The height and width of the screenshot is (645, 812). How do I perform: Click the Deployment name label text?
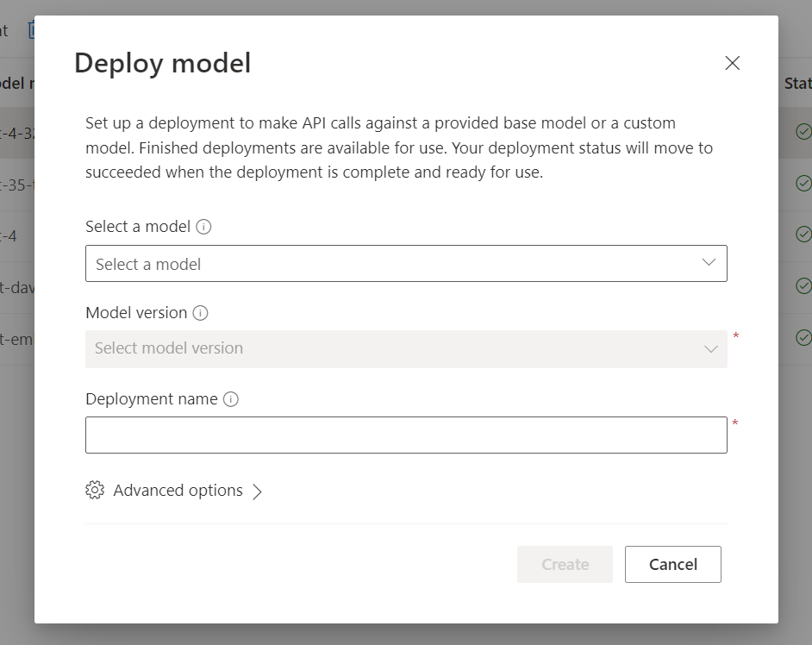click(x=151, y=399)
